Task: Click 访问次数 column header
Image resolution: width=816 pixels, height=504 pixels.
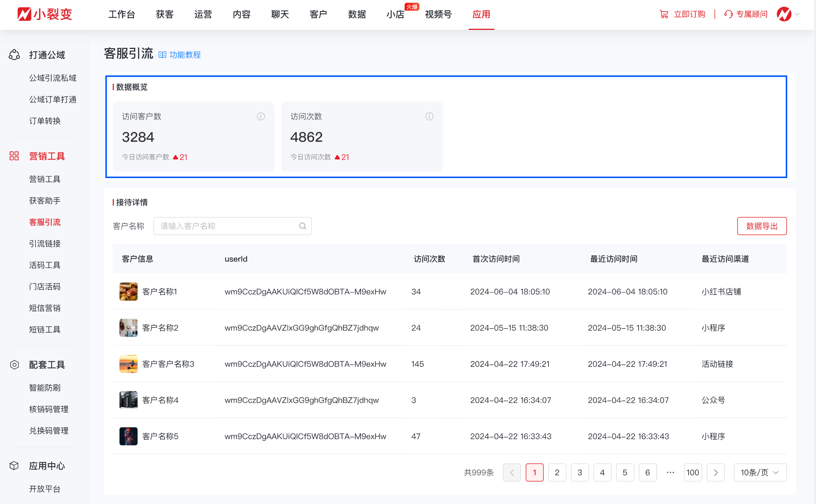Action: point(429,259)
